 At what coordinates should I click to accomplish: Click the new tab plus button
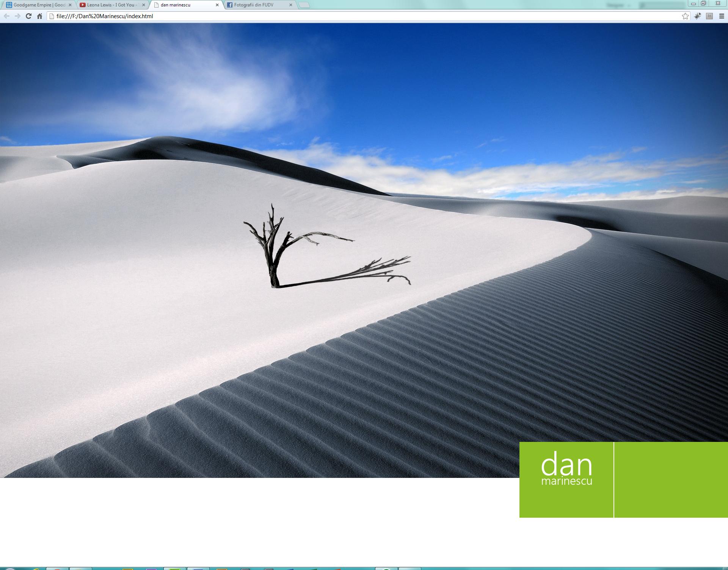(x=305, y=4)
